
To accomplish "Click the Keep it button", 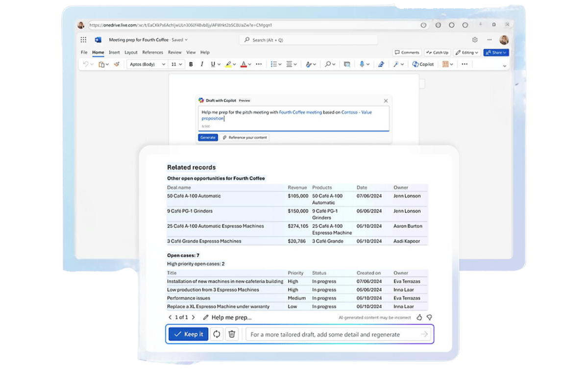I will click(x=189, y=334).
